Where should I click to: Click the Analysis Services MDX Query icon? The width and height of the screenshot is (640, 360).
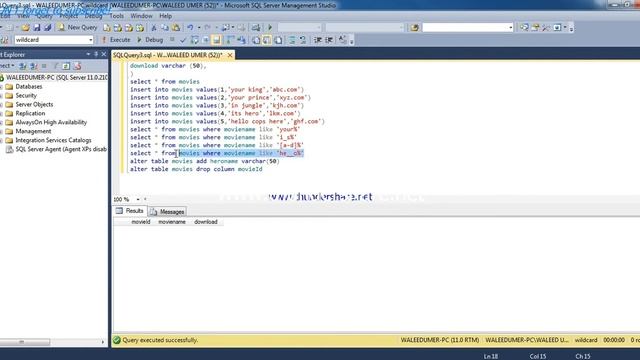click(x=118, y=27)
